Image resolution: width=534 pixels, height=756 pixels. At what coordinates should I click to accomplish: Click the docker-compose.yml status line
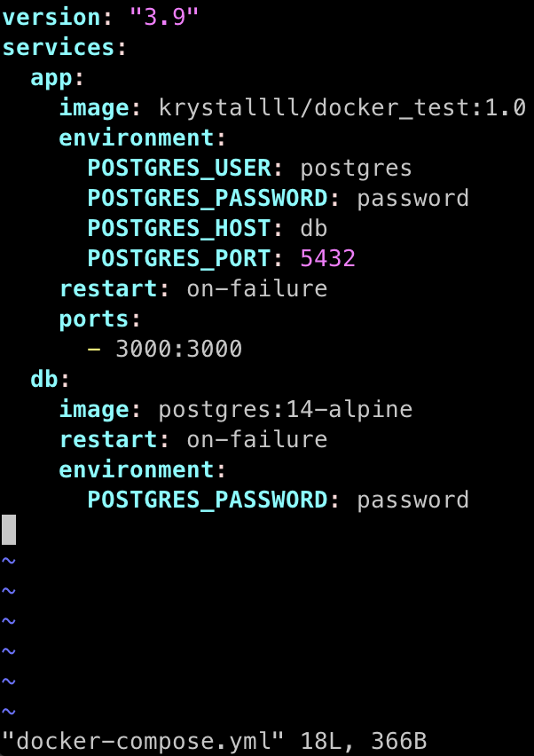point(215,741)
